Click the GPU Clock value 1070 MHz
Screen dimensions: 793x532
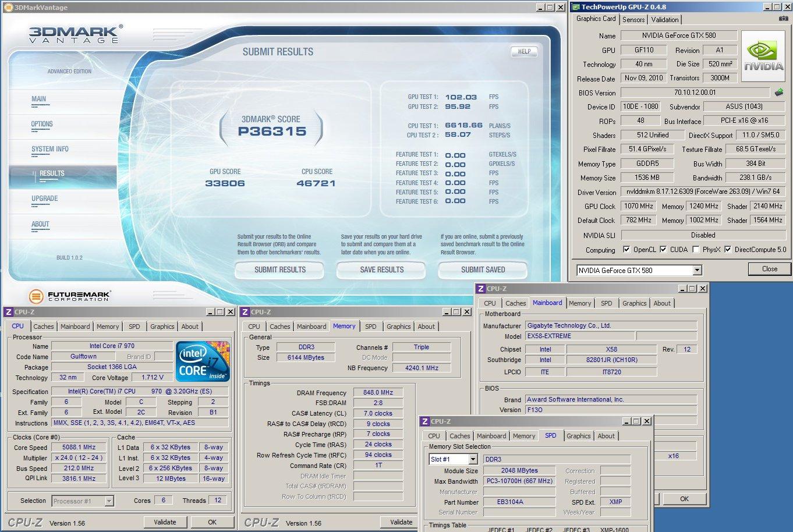[x=639, y=206]
